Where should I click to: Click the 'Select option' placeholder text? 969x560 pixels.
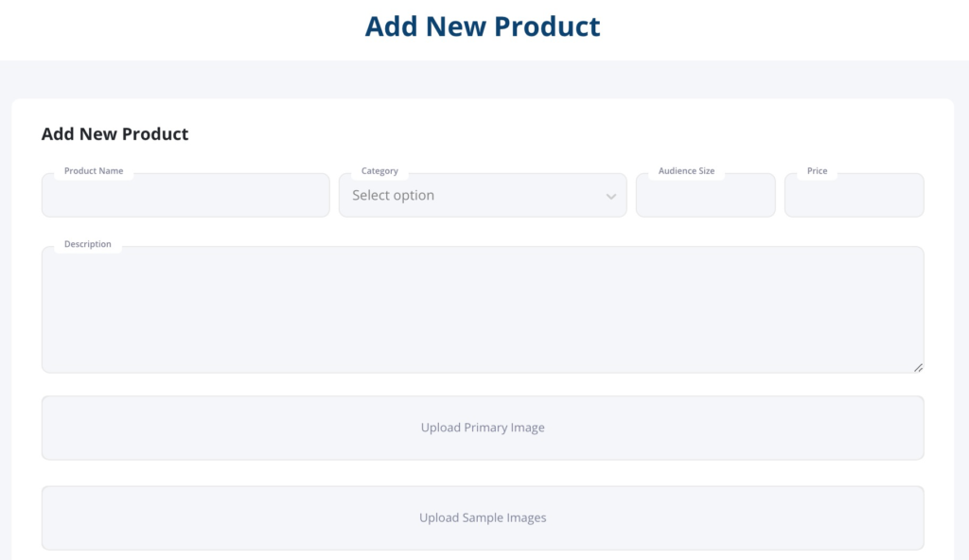pos(393,195)
